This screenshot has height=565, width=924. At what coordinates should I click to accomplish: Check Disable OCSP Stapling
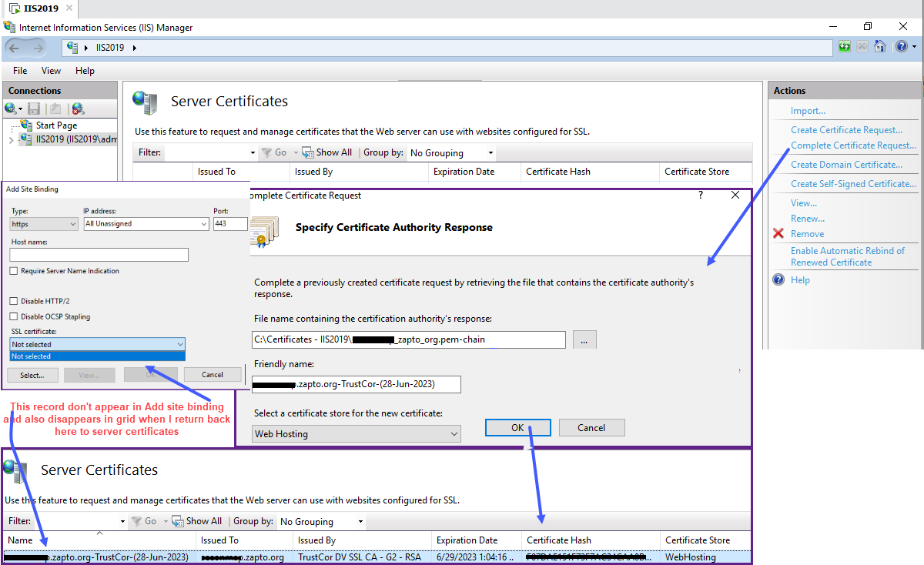[x=14, y=316]
